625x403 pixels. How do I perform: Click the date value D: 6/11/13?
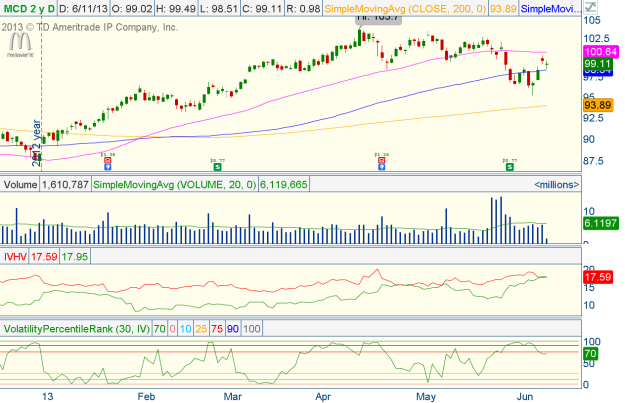click(x=83, y=8)
